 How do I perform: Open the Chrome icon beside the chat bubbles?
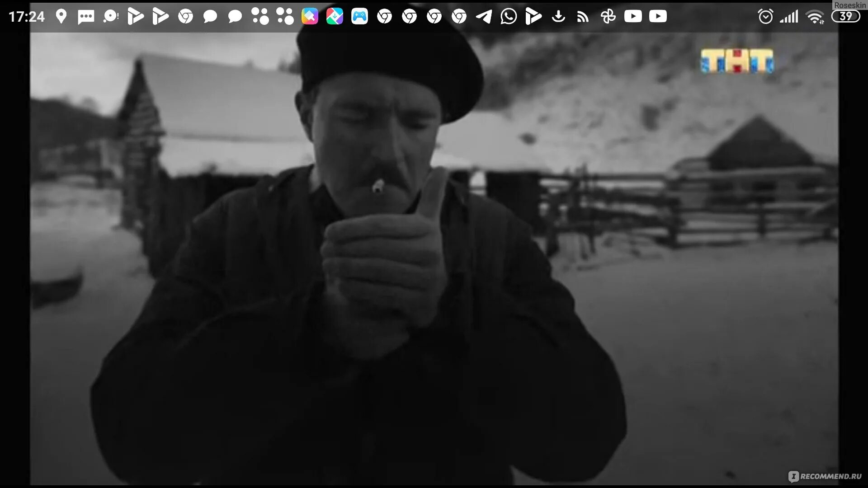click(185, 17)
